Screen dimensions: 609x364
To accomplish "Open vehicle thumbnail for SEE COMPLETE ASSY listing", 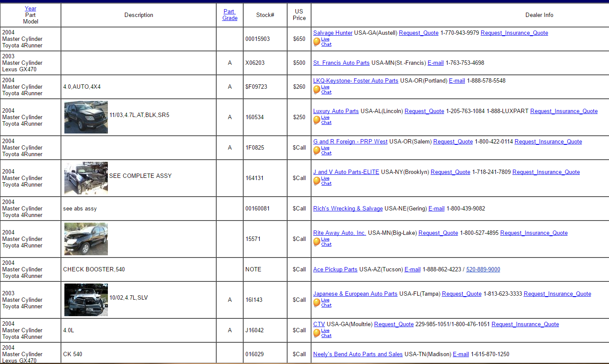I will [86, 178].
